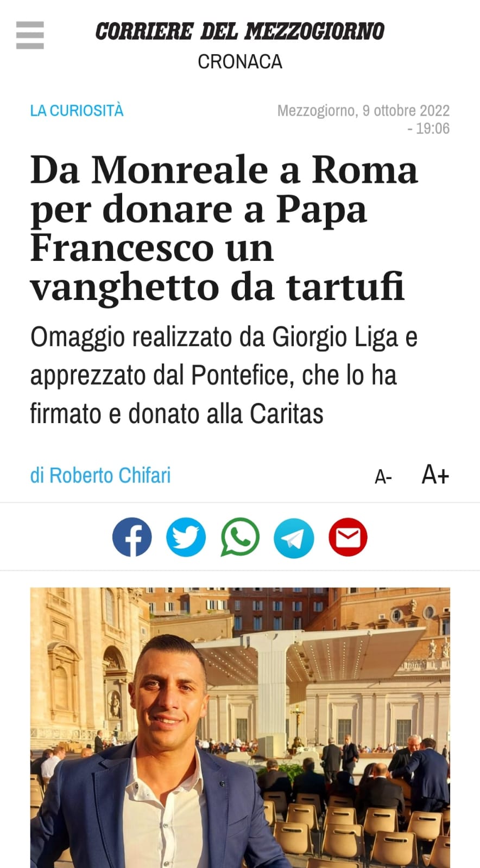Viewport: 480px width, 868px height.
Task: Share the article via Telegram
Action: (x=294, y=537)
